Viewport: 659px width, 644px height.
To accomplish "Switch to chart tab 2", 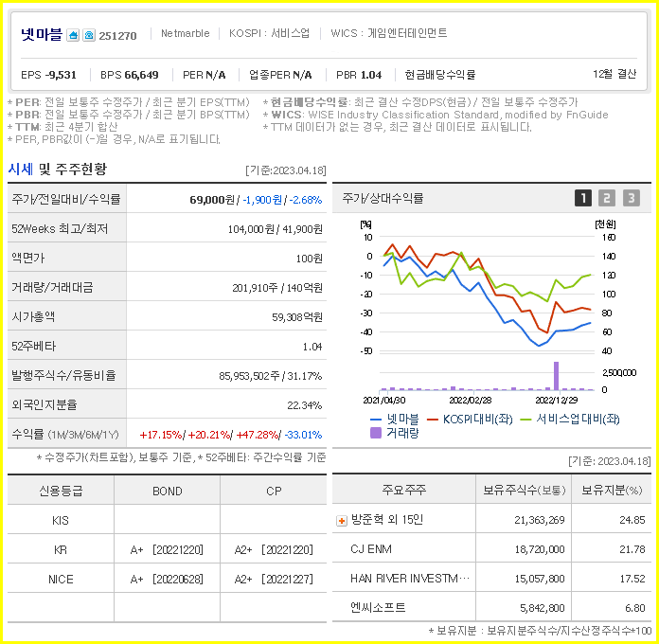I will [607, 198].
